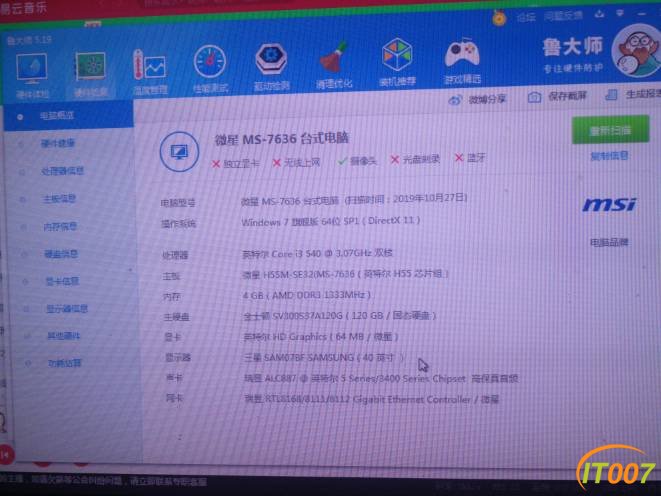Viewport: 661px width, 496px height.
Task: Click the 电脑型号 value with scan date
Action: pos(354,199)
